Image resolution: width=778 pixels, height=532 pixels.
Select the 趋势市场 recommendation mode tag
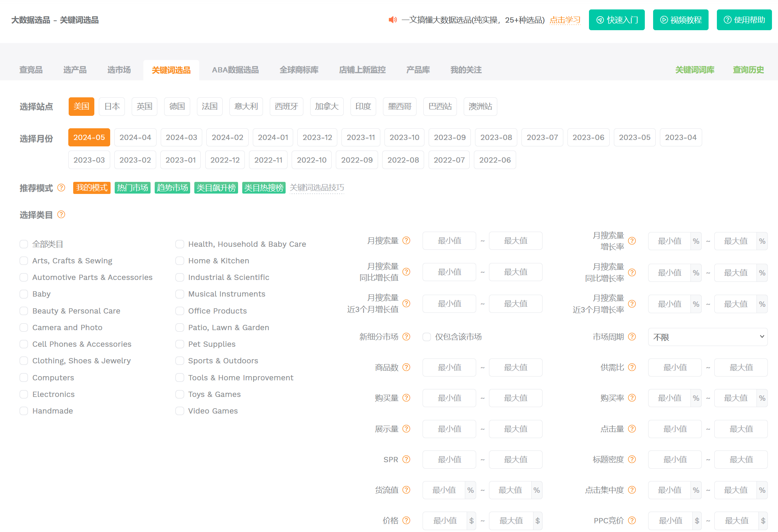172,188
